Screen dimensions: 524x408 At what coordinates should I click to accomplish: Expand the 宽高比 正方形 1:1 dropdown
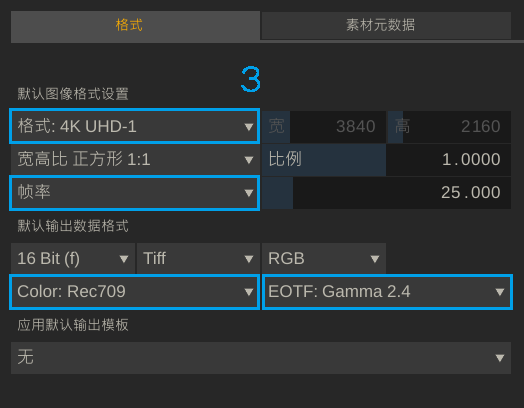coord(135,159)
